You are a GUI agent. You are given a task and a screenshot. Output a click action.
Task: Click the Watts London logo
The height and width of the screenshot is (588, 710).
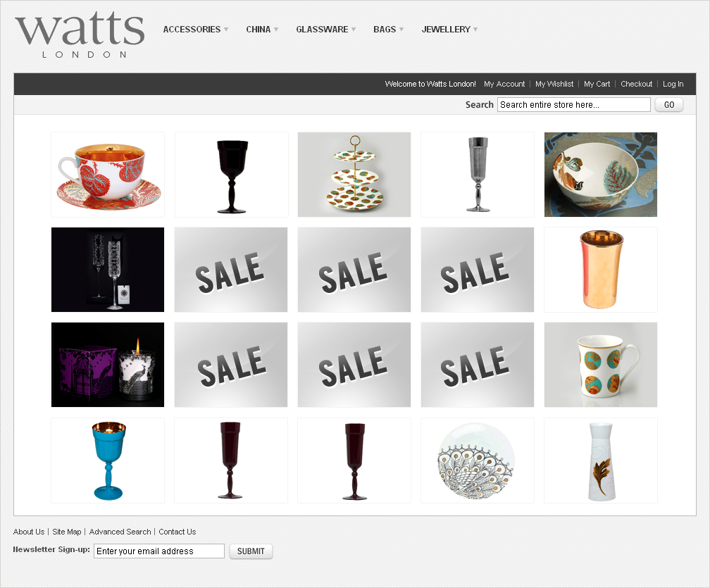(x=80, y=35)
